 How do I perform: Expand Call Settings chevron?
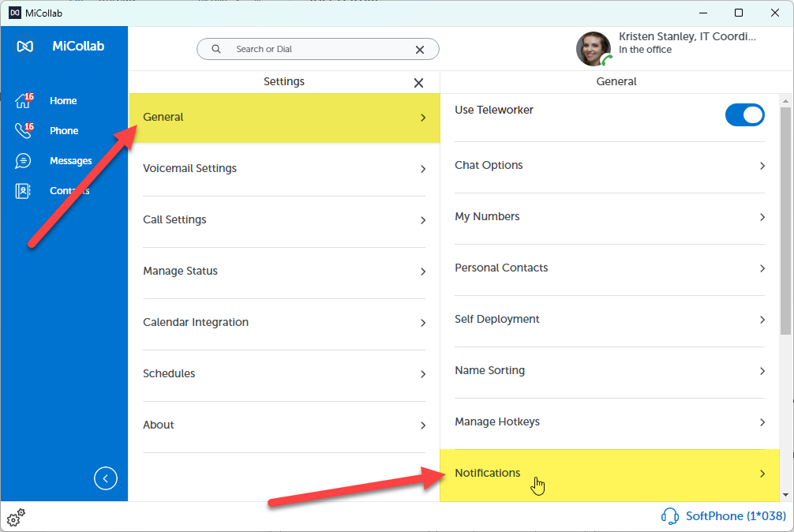(x=423, y=220)
